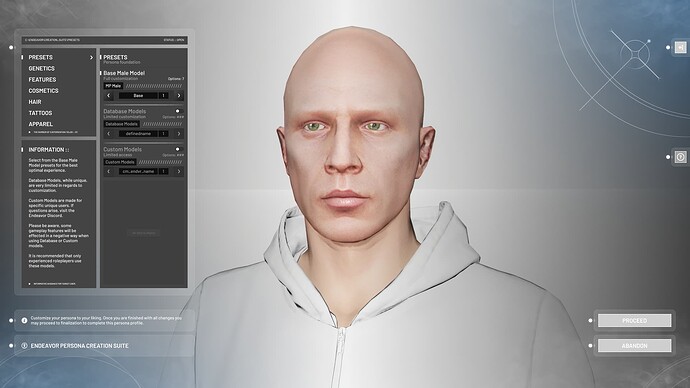Expand the PRESETS chevron arrow
This screenshot has width=690, height=388.
(x=91, y=58)
